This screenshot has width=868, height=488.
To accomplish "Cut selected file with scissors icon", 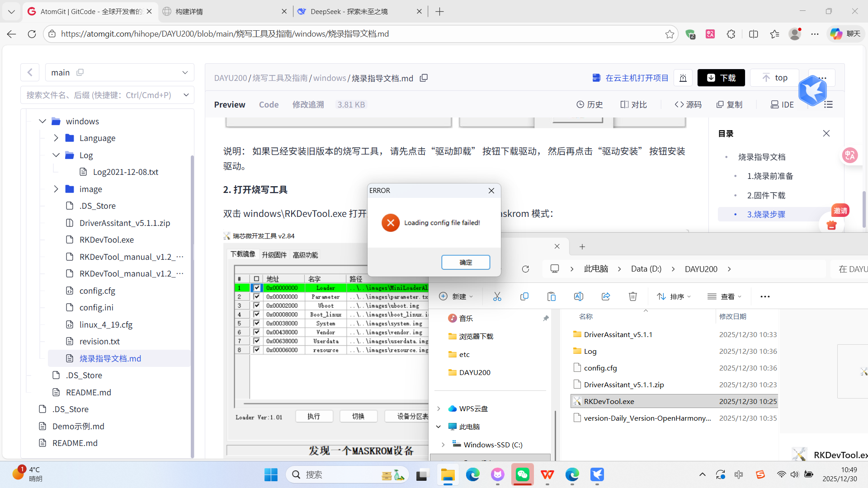I will coord(497,296).
